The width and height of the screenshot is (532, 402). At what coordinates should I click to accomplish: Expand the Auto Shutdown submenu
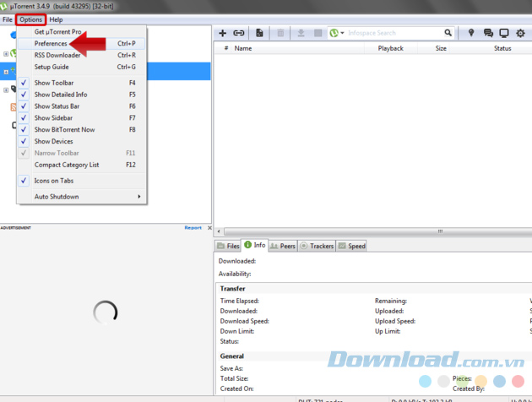81,197
